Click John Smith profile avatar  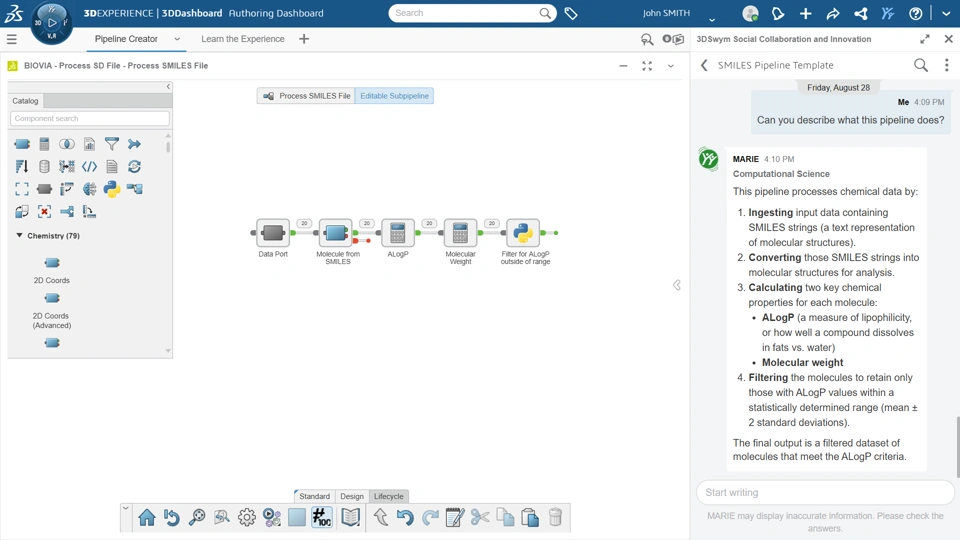click(750, 13)
